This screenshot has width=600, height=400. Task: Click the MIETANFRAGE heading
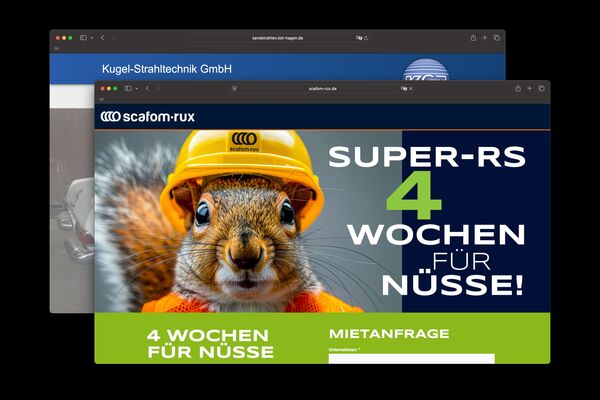pos(389,334)
